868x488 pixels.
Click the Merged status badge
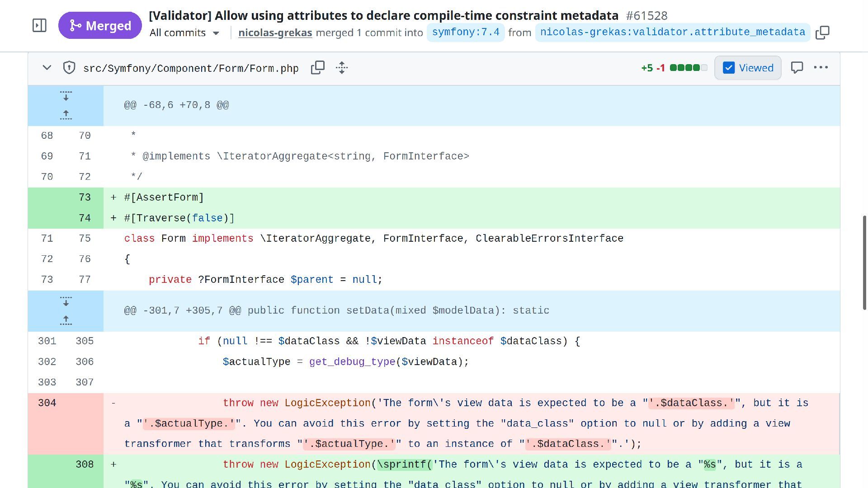coord(100,26)
